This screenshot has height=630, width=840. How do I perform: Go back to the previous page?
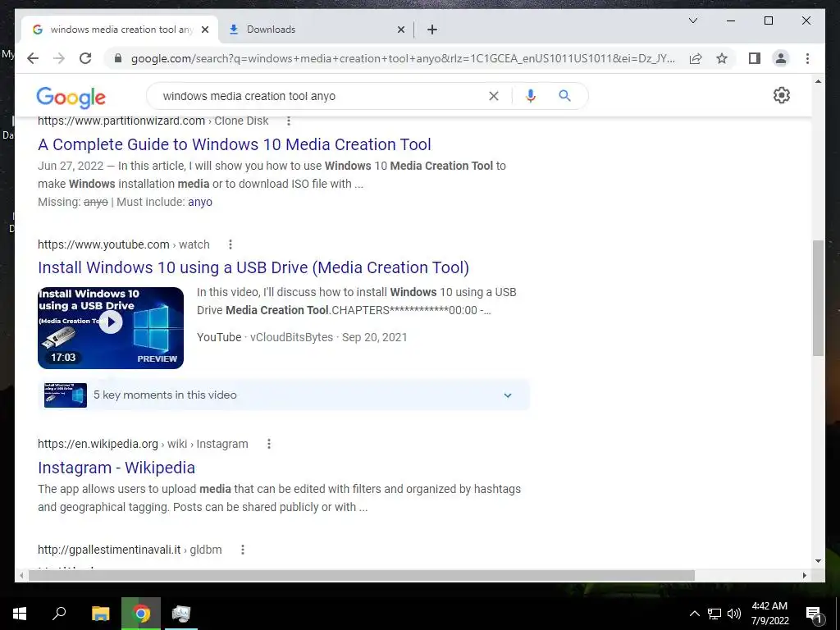pyautogui.click(x=33, y=58)
